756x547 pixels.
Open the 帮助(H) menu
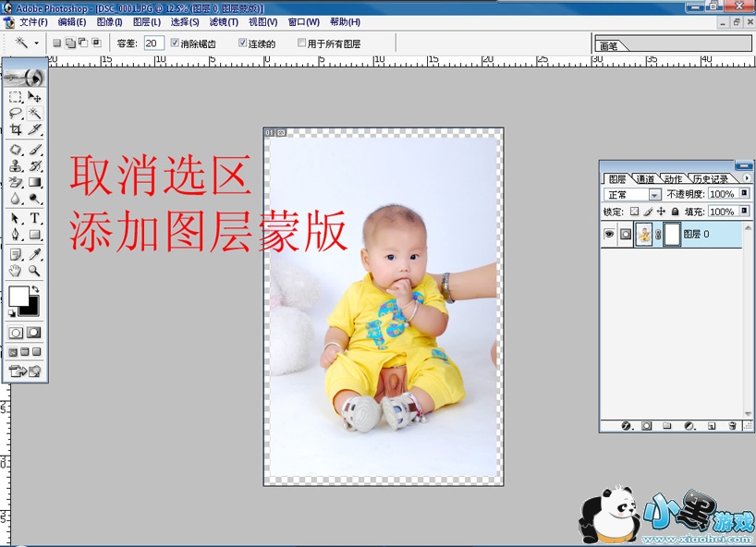click(x=346, y=22)
